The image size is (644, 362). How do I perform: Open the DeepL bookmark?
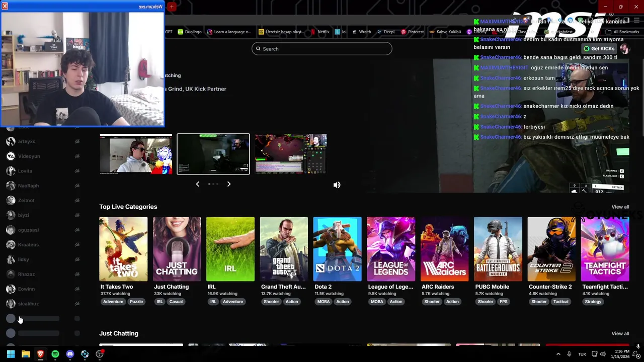coord(386,32)
